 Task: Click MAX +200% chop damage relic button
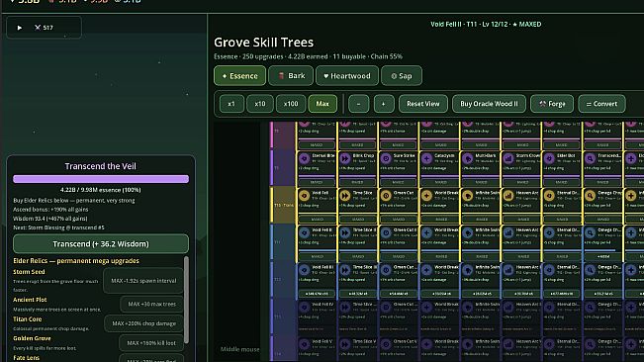[143, 323]
